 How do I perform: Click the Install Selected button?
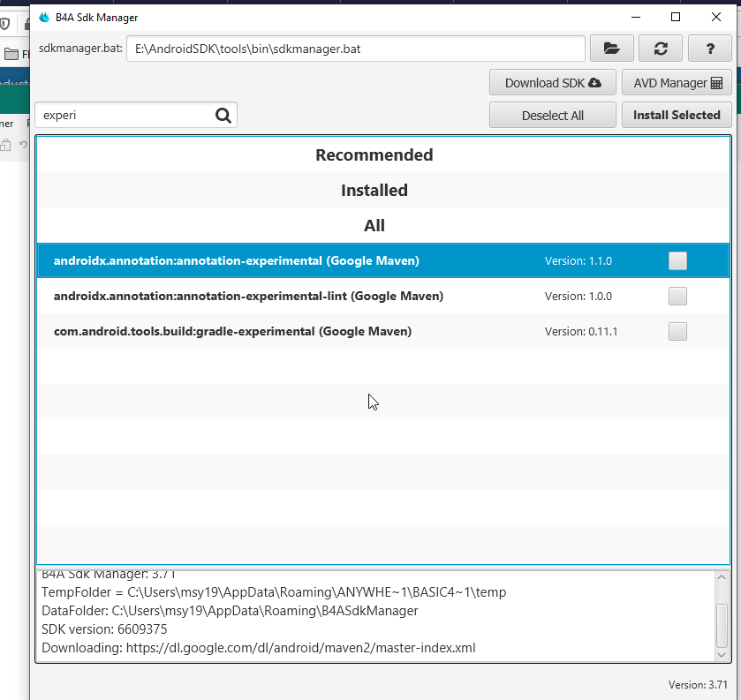point(677,116)
